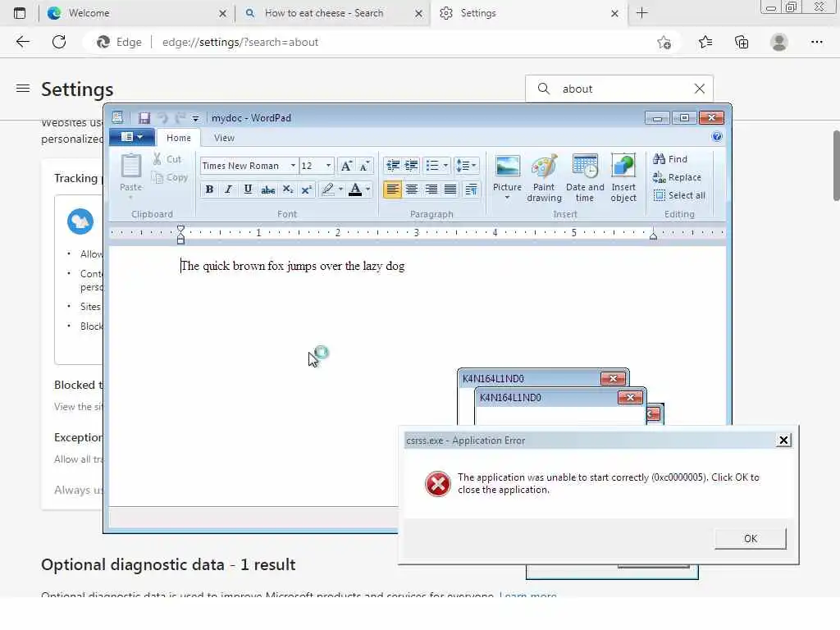Apply Superscript formatting
Viewport: 840px width, 630px height.
coord(307,189)
